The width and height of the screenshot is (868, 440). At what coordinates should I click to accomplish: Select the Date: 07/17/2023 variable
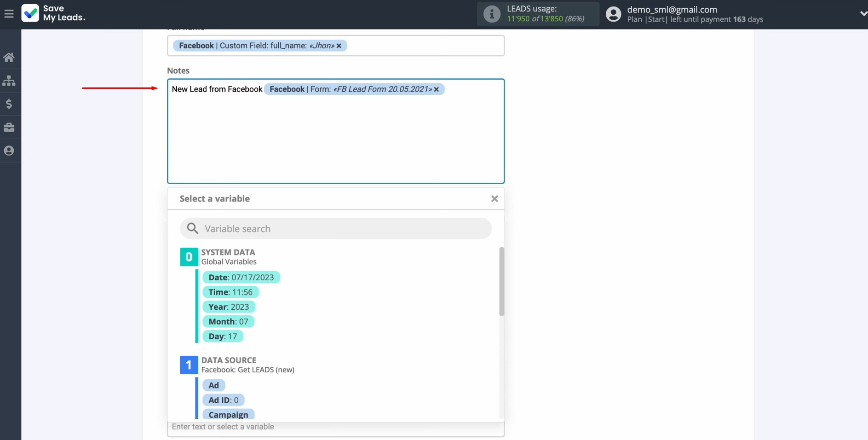click(241, 278)
